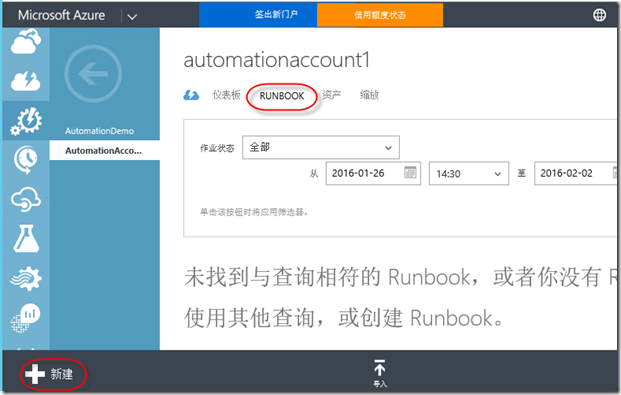Click the 单击该按钮时将应用筛选器 hint text
This screenshot has width=621, height=395.
click(254, 212)
